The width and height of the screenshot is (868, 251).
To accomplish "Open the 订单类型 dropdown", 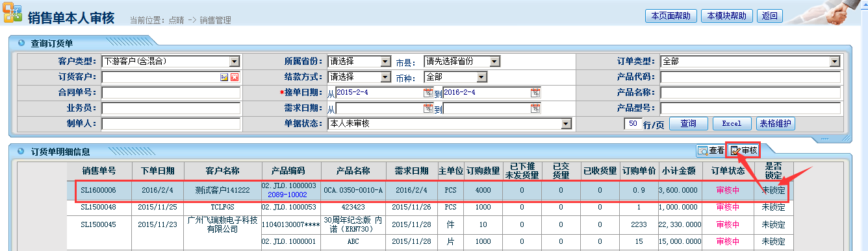I will 835,62.
